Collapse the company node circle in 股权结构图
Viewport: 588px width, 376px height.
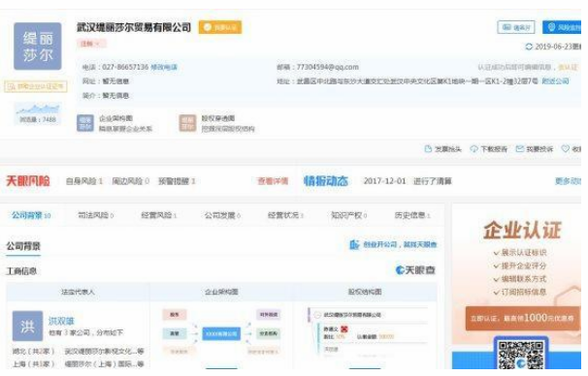click(x=317, y=315)
